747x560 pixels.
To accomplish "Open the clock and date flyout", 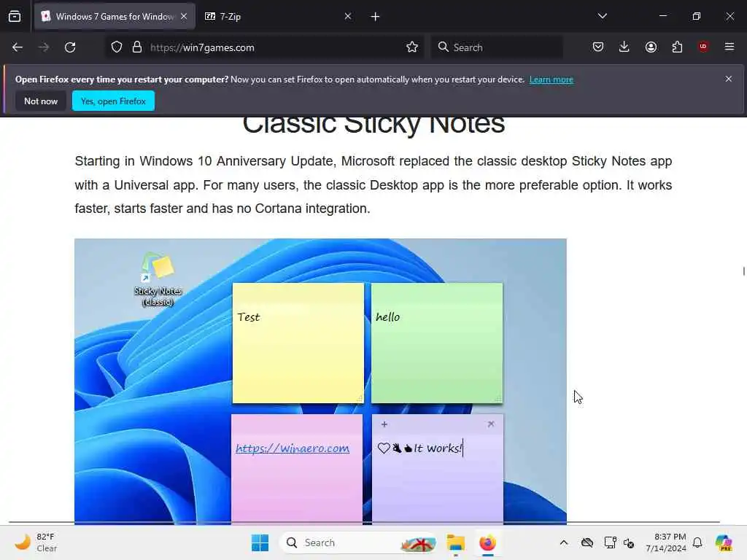I will [666, 542].
